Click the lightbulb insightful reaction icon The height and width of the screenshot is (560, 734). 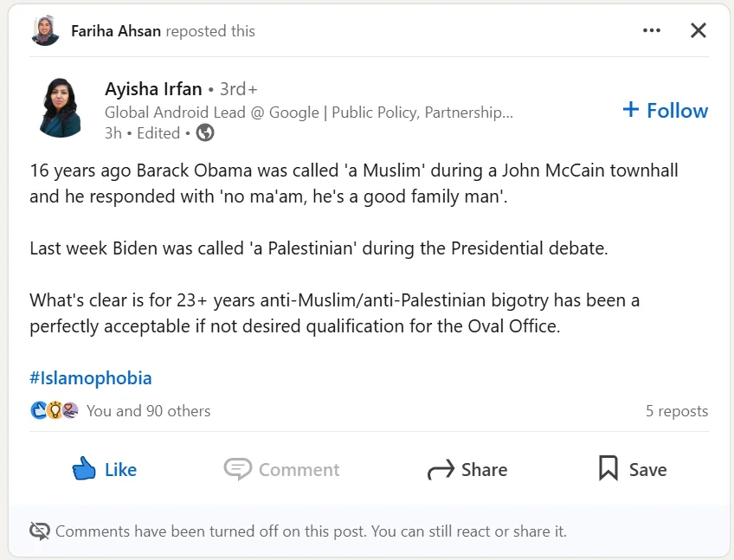[55, 410]
